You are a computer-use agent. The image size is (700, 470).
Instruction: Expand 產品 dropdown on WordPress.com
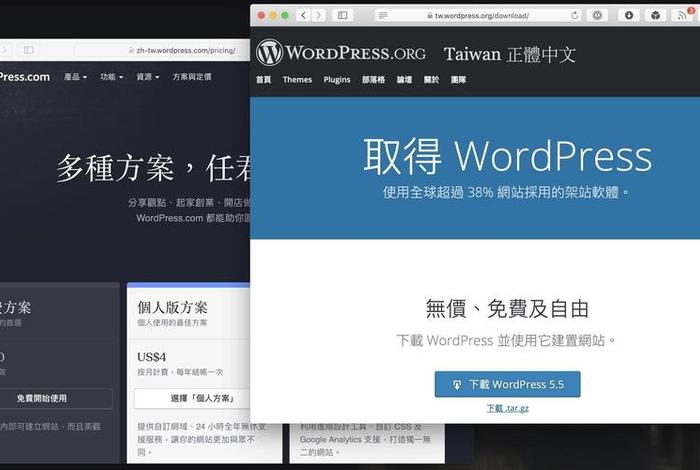75,77
